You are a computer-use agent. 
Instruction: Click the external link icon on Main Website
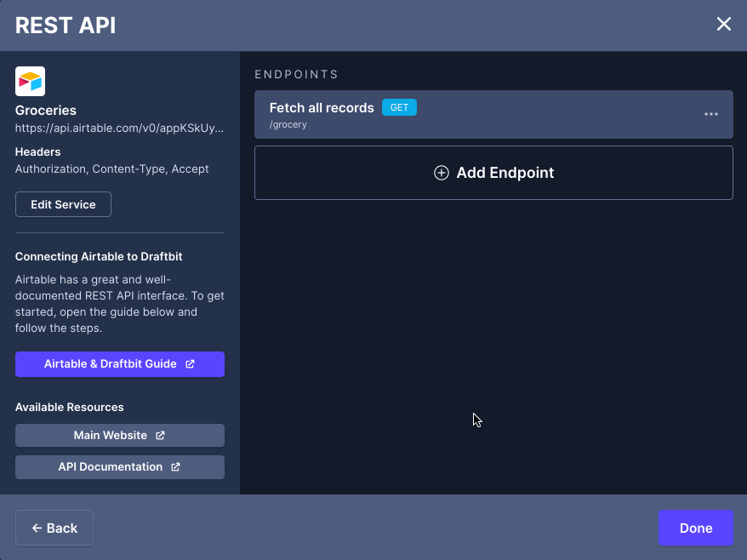tap(160, 436)
